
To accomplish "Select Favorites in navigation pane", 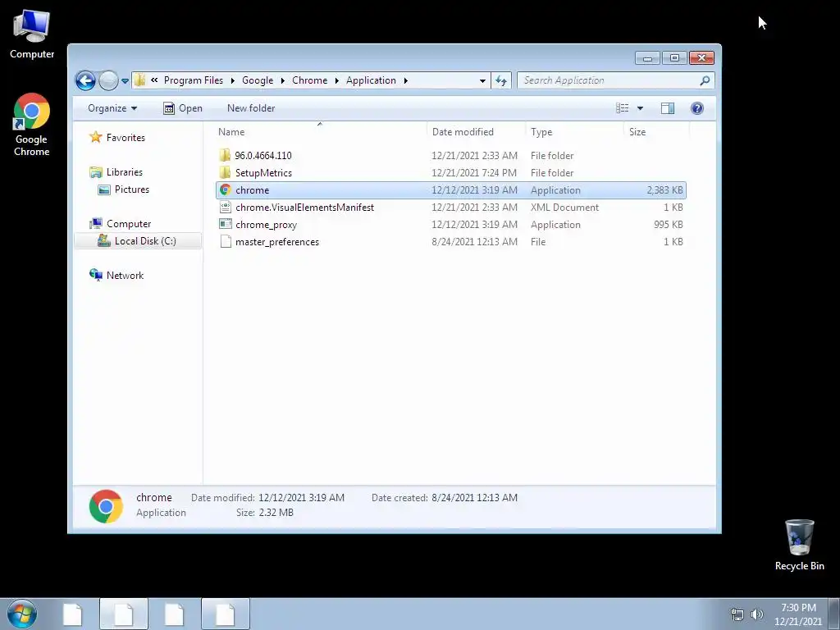I will coord(126,138).
